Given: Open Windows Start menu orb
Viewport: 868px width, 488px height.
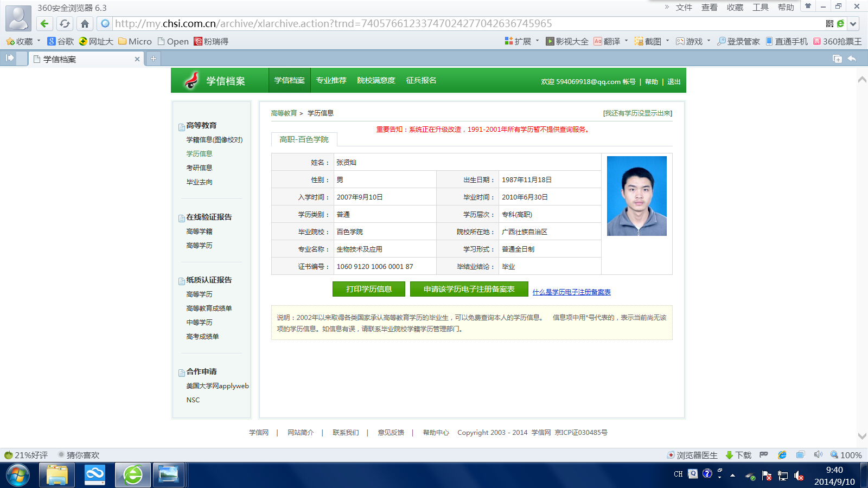Looking at the screenshot, I should click(x=18, y=475).
